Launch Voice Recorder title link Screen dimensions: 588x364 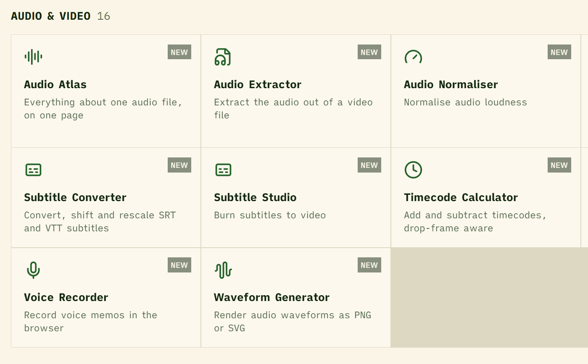coord(66,297)
